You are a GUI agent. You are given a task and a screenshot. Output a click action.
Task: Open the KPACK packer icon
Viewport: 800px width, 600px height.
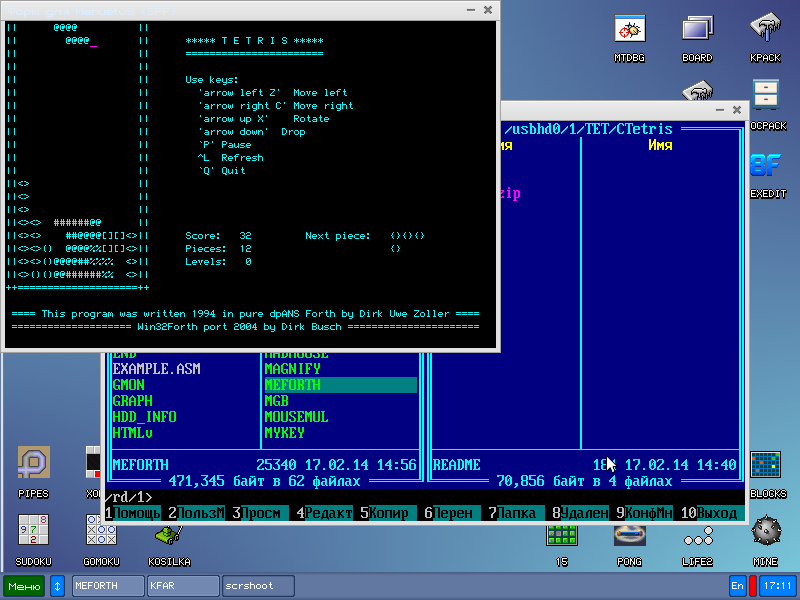(765, 31)
